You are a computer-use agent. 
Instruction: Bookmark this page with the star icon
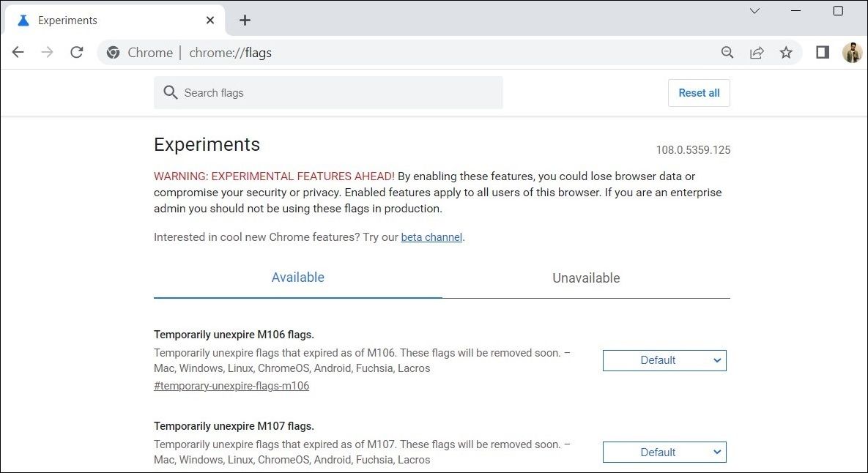786,53
